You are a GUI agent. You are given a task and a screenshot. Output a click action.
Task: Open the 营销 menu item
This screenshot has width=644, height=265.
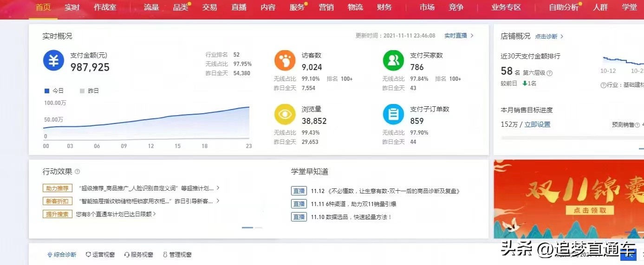click(326, 7)
